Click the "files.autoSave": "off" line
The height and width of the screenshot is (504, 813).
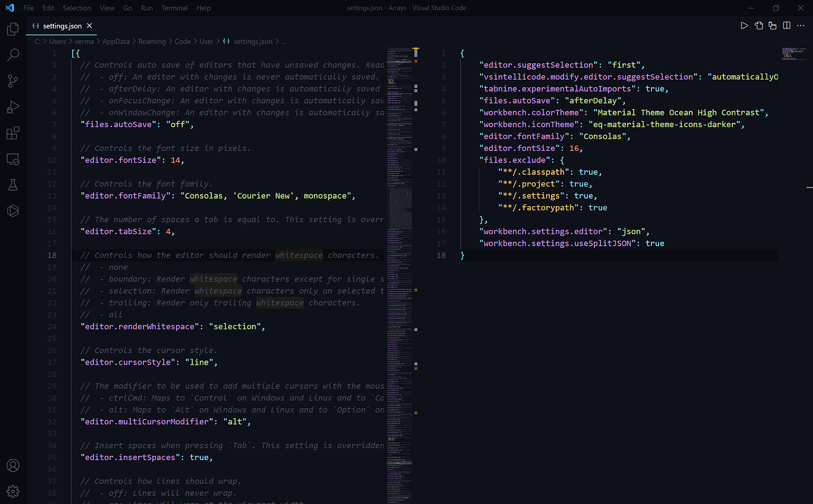point(137,124)
